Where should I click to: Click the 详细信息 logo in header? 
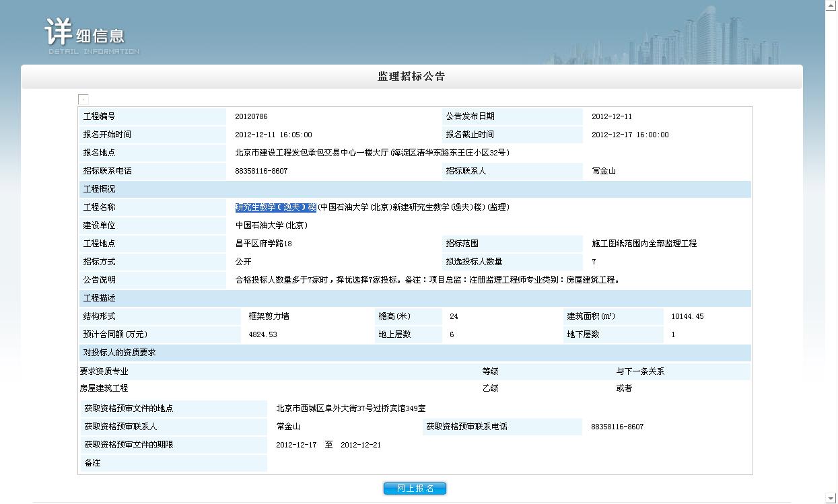click(91, 36)
